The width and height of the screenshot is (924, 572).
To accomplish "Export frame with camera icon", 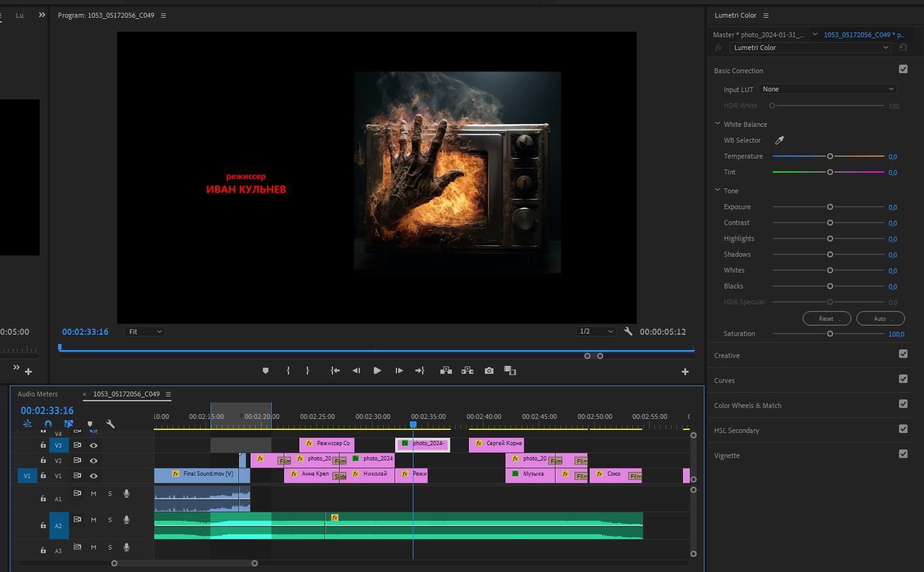I will coord(489,371).
